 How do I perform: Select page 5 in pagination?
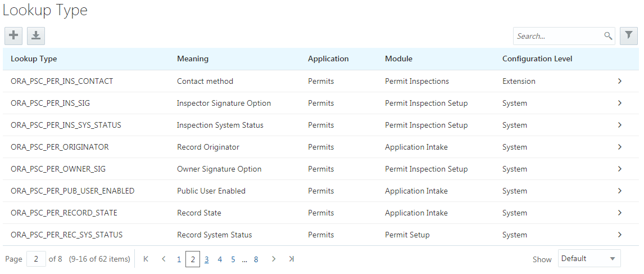[x=233, y=259]
